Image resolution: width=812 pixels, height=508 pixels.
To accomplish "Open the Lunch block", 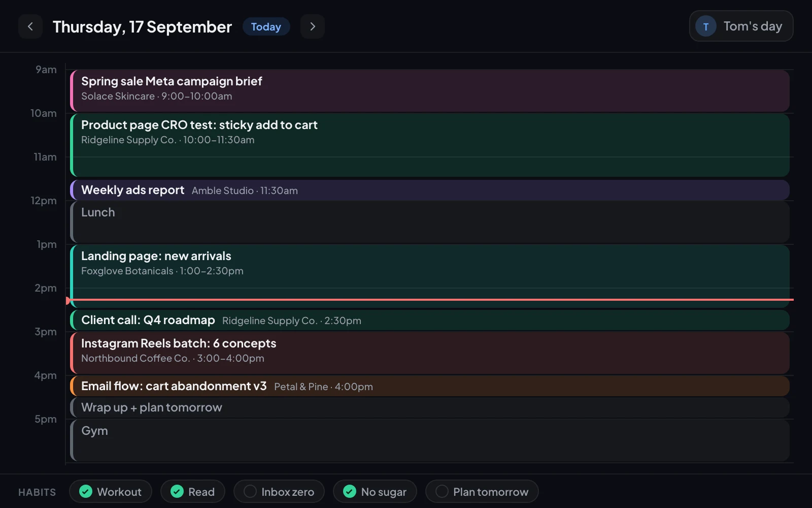I will (x=430, y=222).
